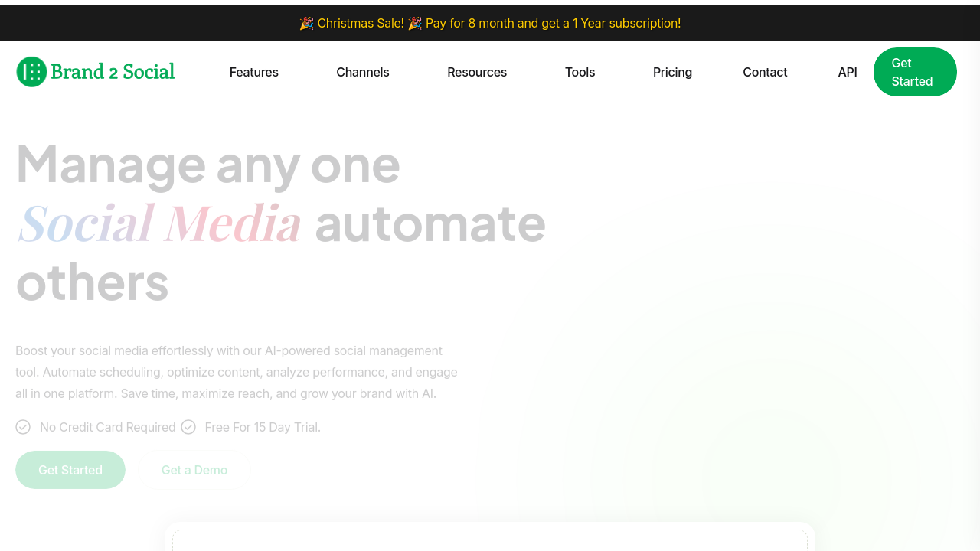Click the party popper emoji after Christmas Sale!

click(x=415, y=23)
